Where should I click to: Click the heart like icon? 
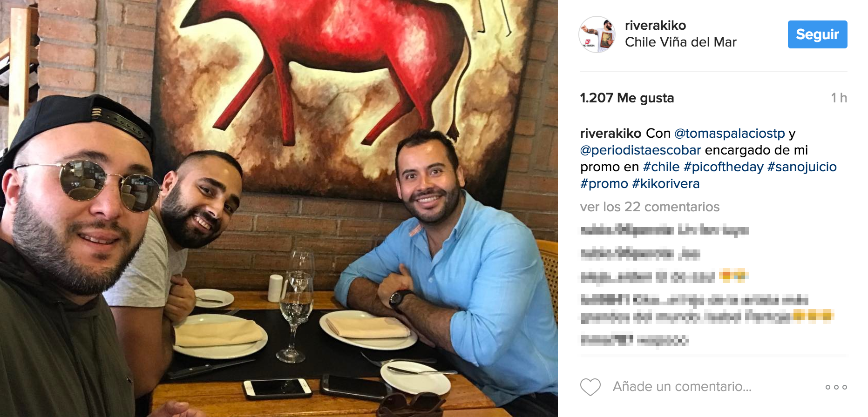590,387
